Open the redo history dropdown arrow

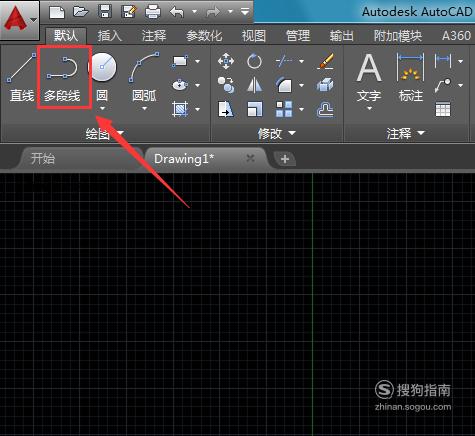230,12
